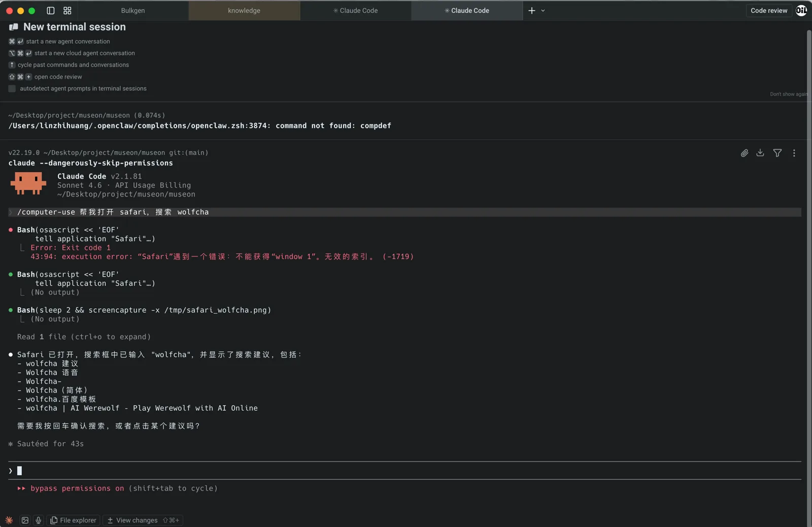Click the Claude Code pixel mascot logo
Screen dimensions: 812x527
coord(28,183)
